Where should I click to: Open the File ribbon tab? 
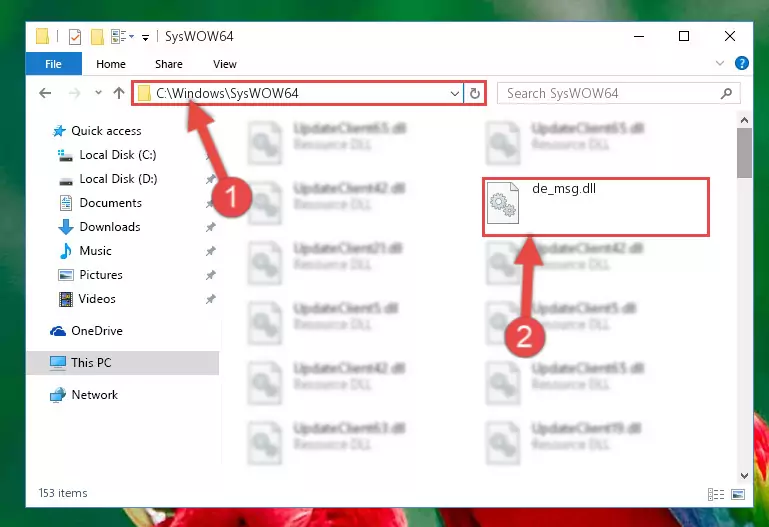coord(53,64)
